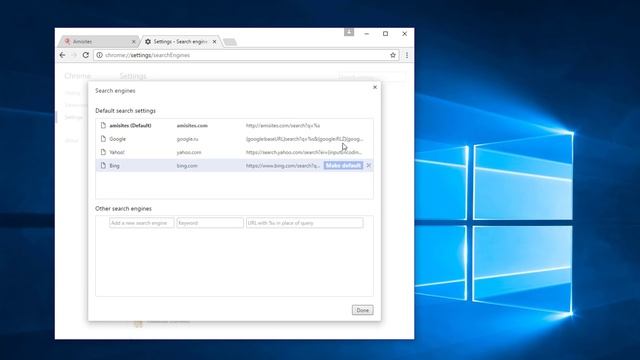Screen dimensions: 640x360
Task: Click the Done button
Action: (362, 310)
